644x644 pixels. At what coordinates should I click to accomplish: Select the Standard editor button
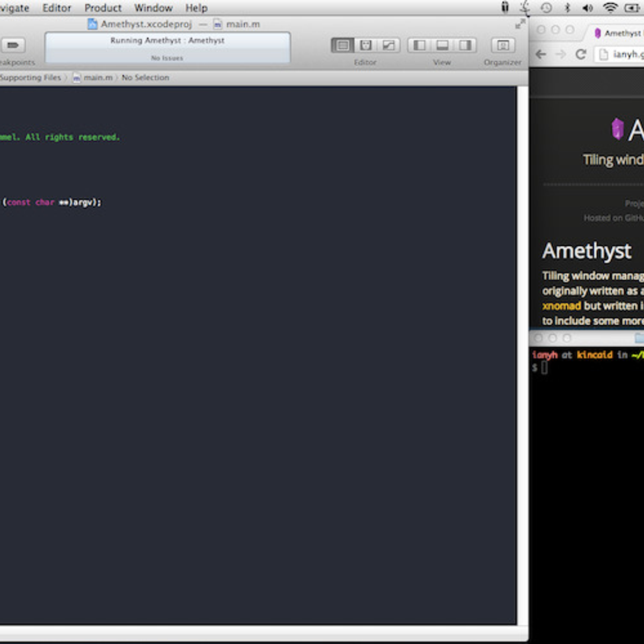342,46
